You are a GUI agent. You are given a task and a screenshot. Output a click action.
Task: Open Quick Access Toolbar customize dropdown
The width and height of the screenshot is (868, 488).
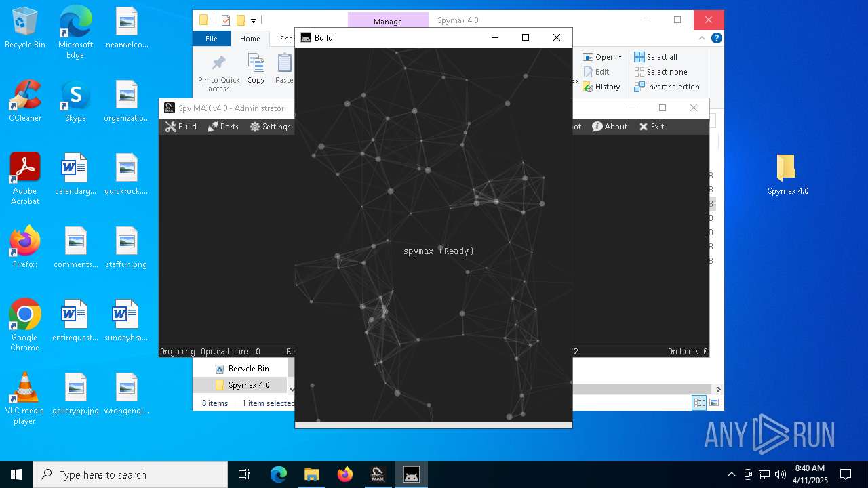click(x=253, y=20)
